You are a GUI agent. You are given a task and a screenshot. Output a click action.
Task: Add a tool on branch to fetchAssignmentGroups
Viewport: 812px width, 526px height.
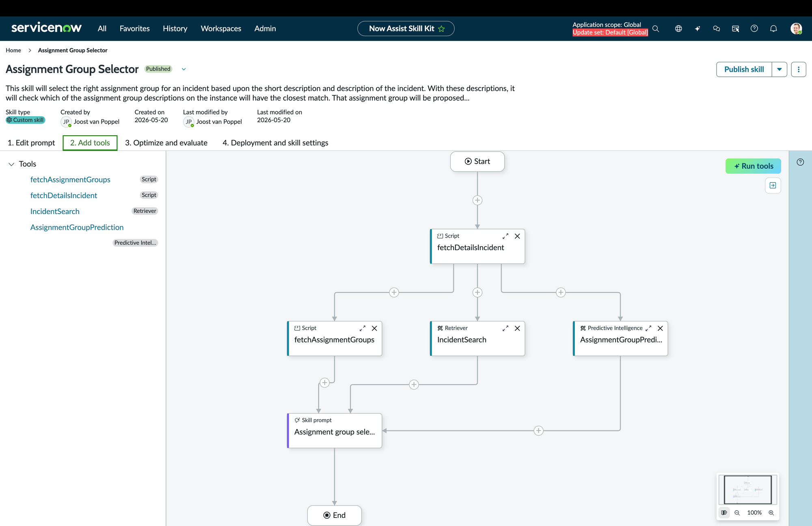coord(394,292)
